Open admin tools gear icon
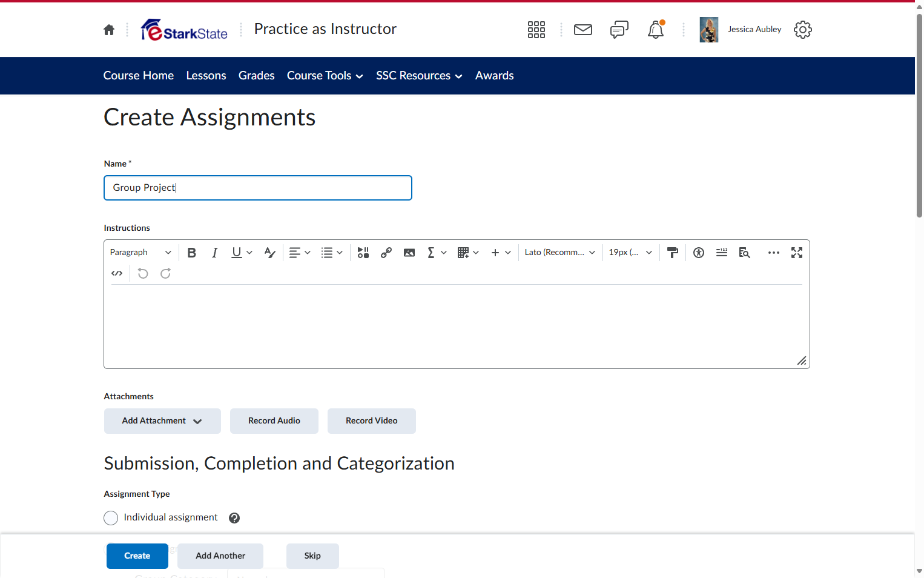This screenshot has width=924, height=578. click(x=803, y=30)
